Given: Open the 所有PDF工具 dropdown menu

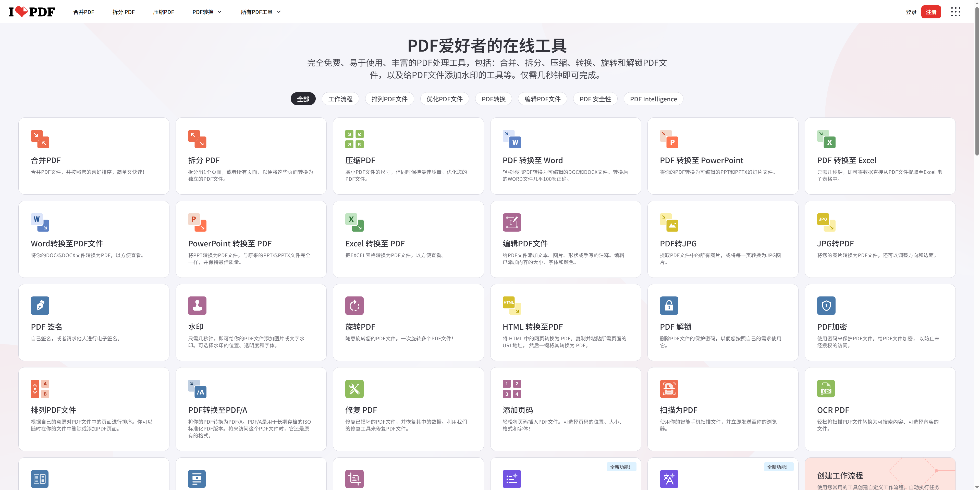Looking at the screenshot, I should click(x=261, y=12).
